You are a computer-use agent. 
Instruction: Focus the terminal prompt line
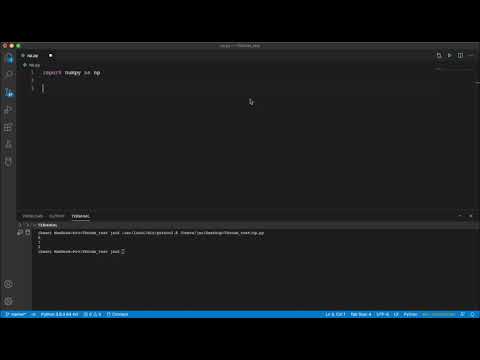click(x=82, y=252)
